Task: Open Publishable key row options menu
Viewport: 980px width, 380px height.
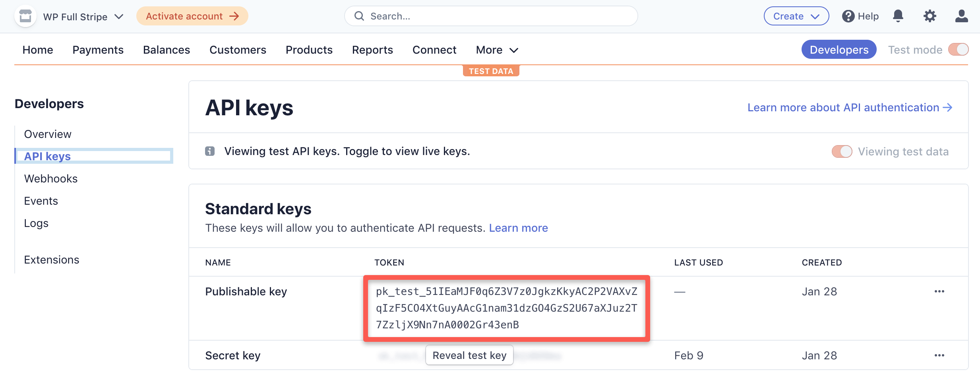Action: (x=939, y=291)
